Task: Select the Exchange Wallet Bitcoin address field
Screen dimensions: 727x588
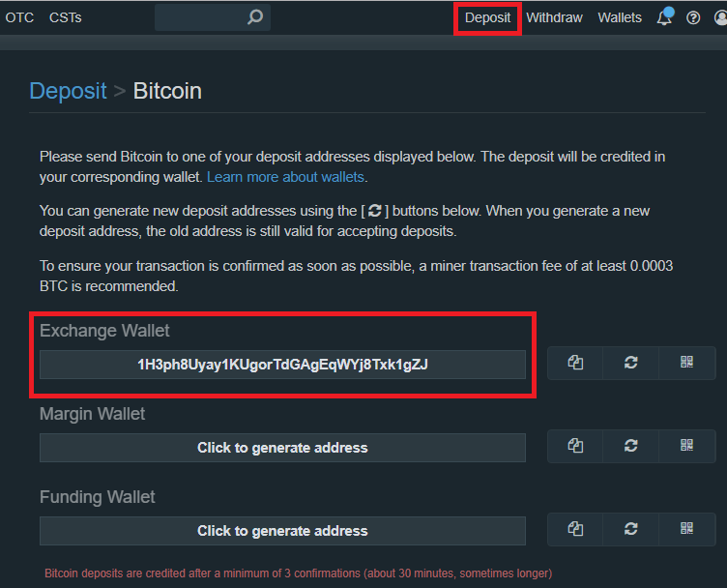Action: coord(282,365)
